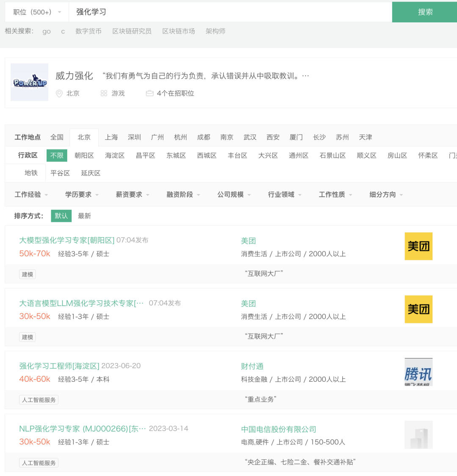457x476 pixels.
Task: Open job 强化学习工程师[海淀区]
Action: pos(59,366)
